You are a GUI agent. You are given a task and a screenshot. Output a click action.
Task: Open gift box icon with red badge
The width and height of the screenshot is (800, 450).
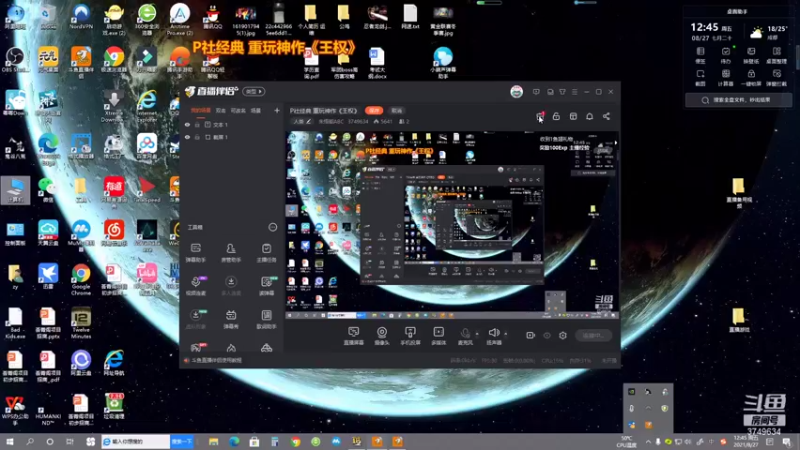[x=540, y=116]
